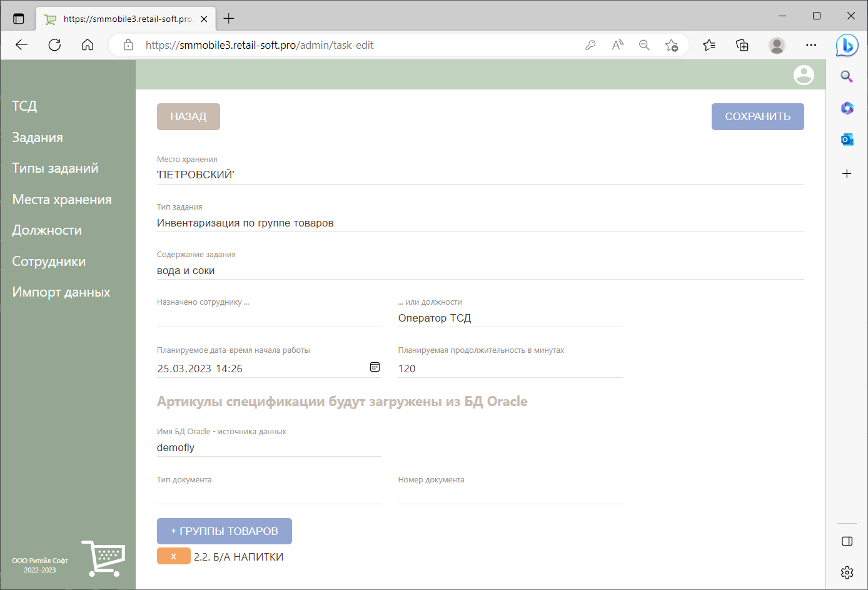This screenshot has height=590, width=868.
Task: Open the должности selector showing Оператор ТСД
Action: coord(510,318)
